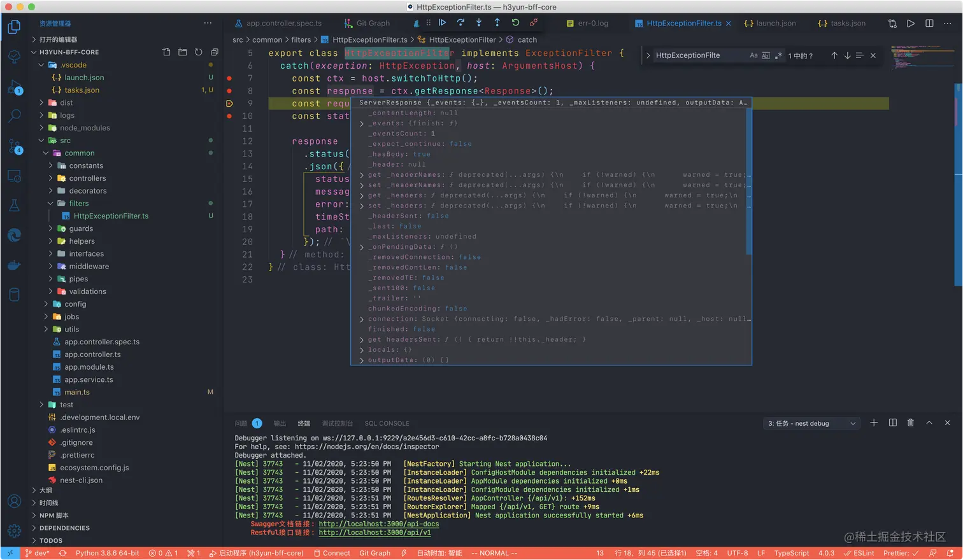963x560 pixels.
Task: Click Connect in status bar
Action: coord(332,553)
